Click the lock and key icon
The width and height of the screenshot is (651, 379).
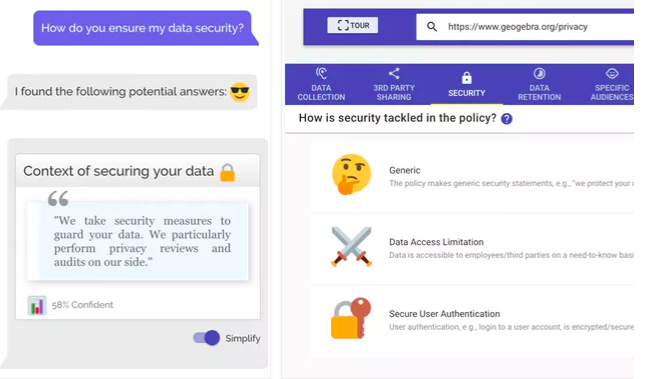tap(351, 318)
